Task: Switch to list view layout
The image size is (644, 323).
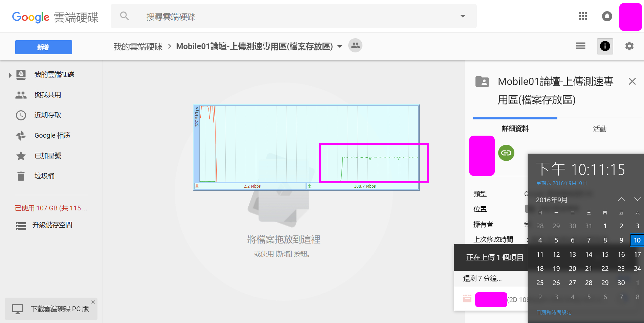Action: click(x=581, y=46)
